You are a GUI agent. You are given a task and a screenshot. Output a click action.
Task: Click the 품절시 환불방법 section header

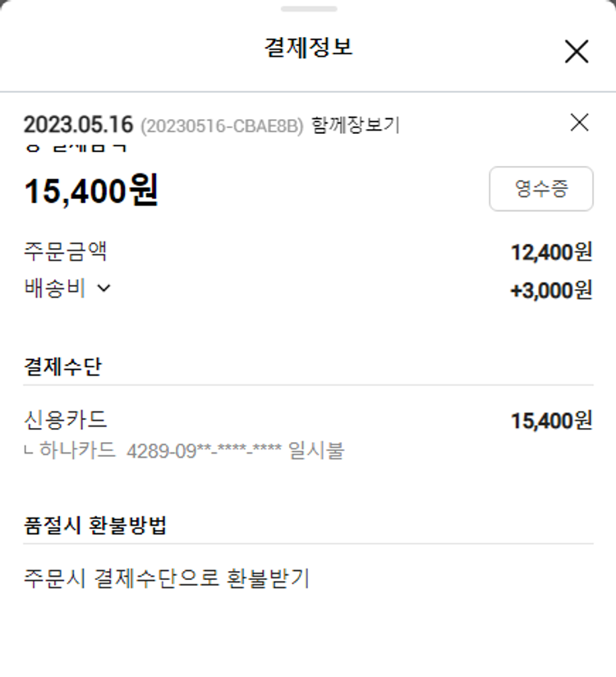pyautogui.click(x=95, y=526)
